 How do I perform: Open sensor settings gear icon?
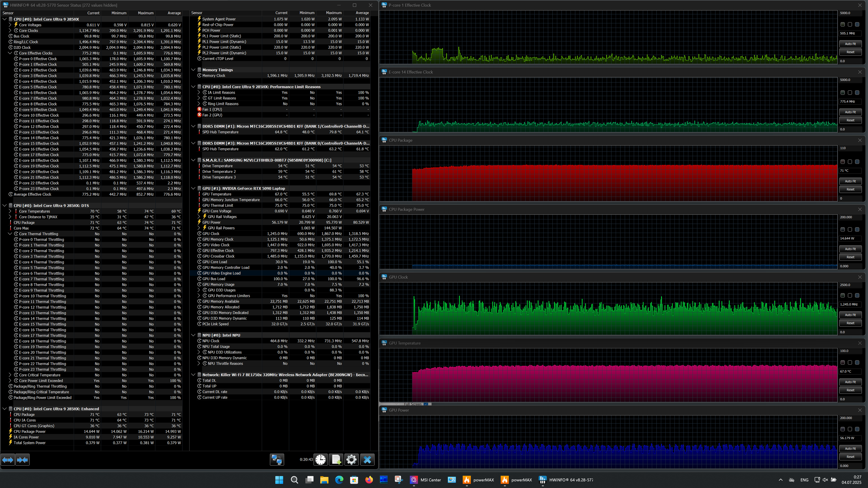click(x=351, y=459)
